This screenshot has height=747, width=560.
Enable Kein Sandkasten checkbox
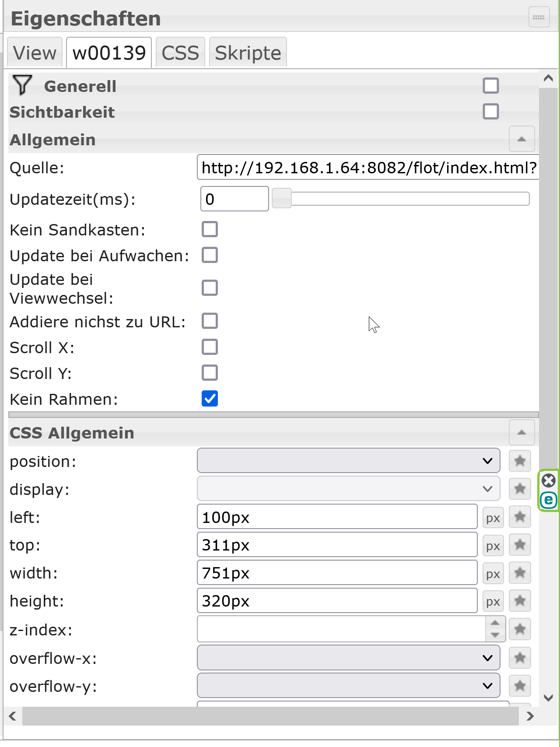pyautogui.click(x=210, y=229)
